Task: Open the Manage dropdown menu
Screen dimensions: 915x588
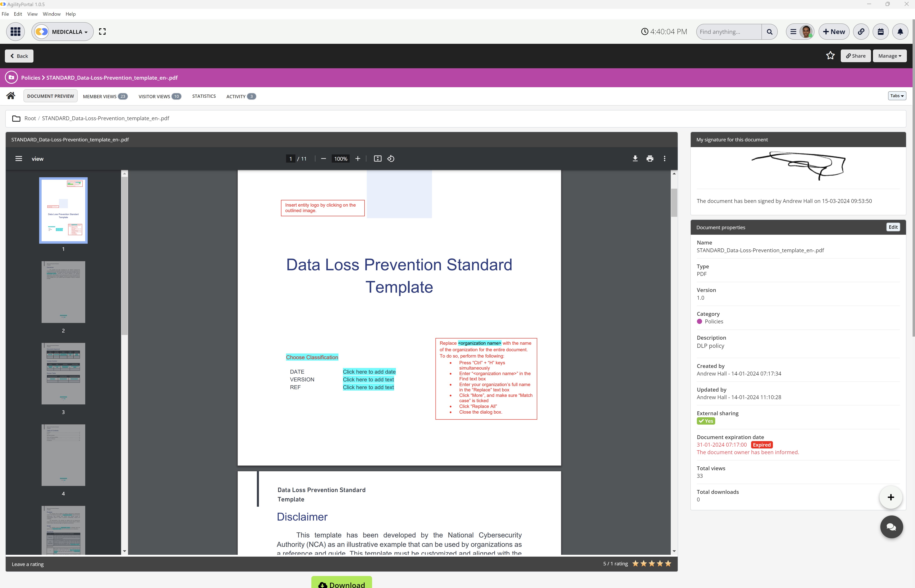Action: [x=889, y=56]
